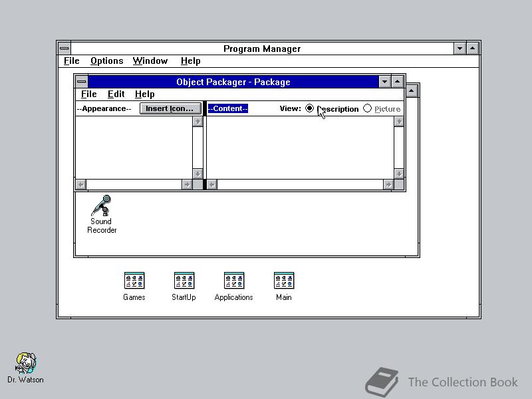Click the Program Manager title bar
The height and width of the screenshot is (399, 532).
pyautogui.click(x=262, y=49)
